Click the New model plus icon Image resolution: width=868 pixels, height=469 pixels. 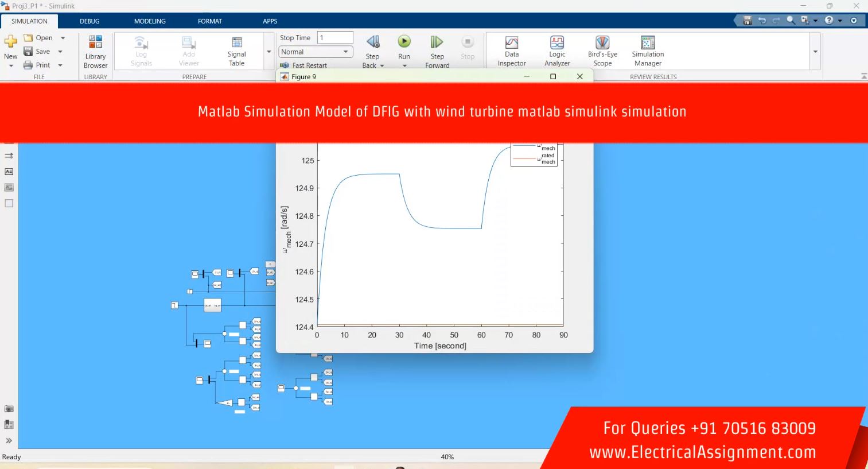coord(11,41)
